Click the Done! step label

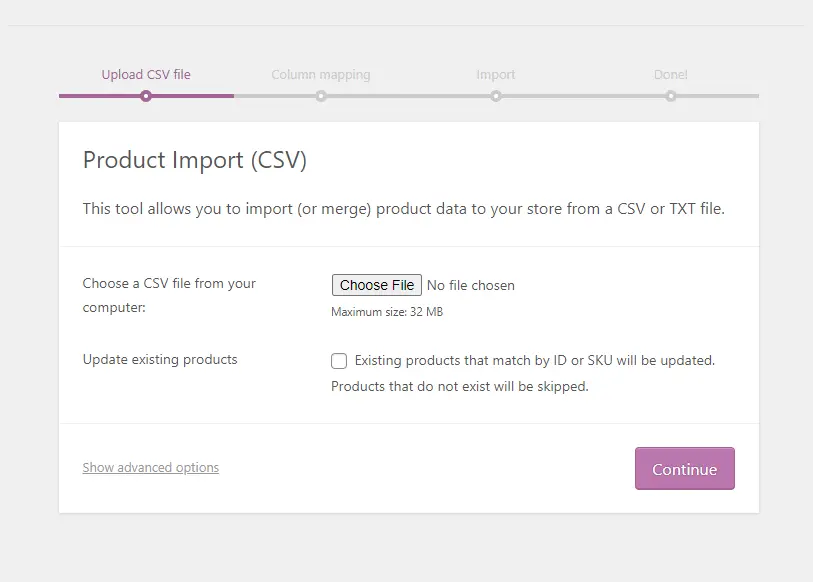(x=670, y=74)
